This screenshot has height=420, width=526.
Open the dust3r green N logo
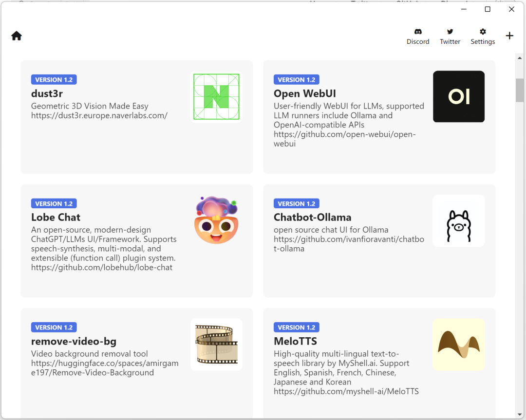216,97
